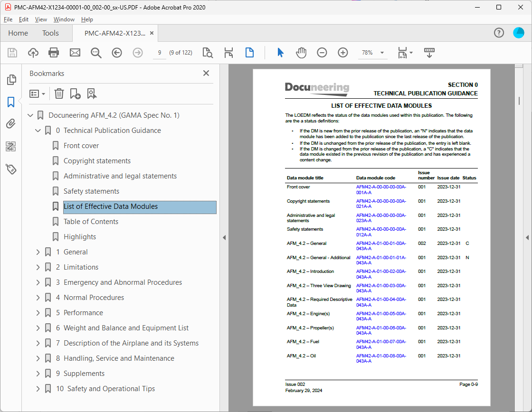The width and height of the screenshot is (532, 412).
Task: Click the find current bookmark icon
Action: [92, 94]
